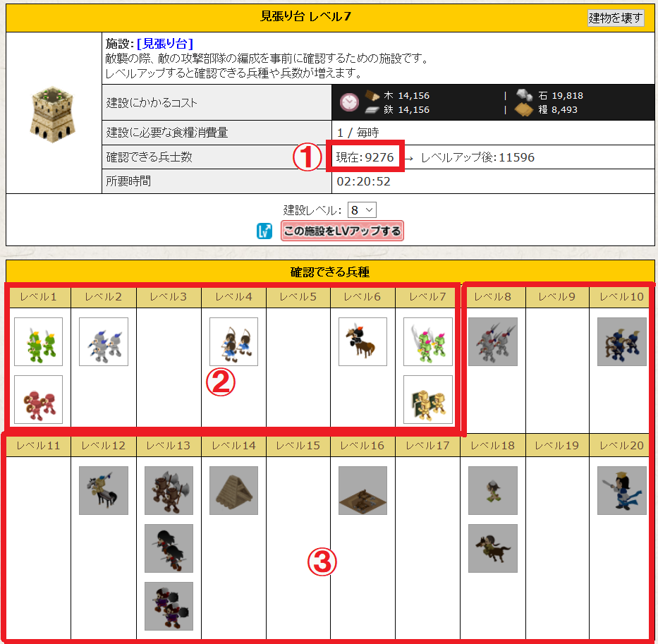Click the pyramid-shaped siege icon under Level 14
This screenshot has height=644, width=658.
tap(233, 490)
